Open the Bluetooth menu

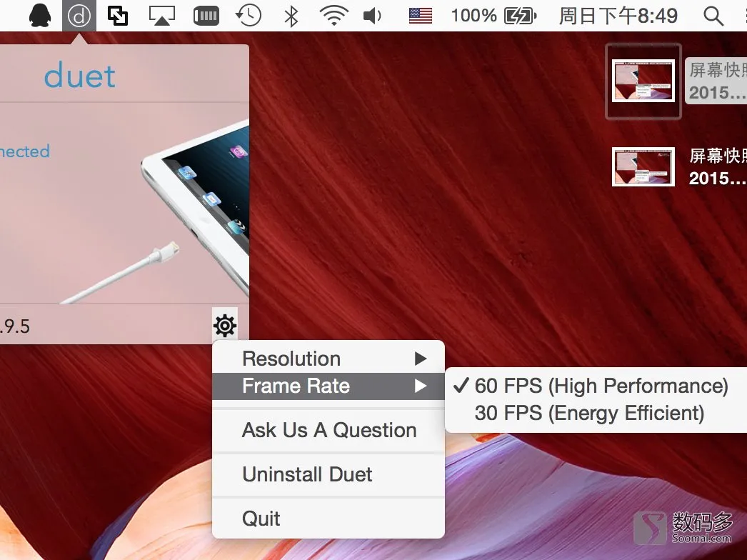point(291,16)
